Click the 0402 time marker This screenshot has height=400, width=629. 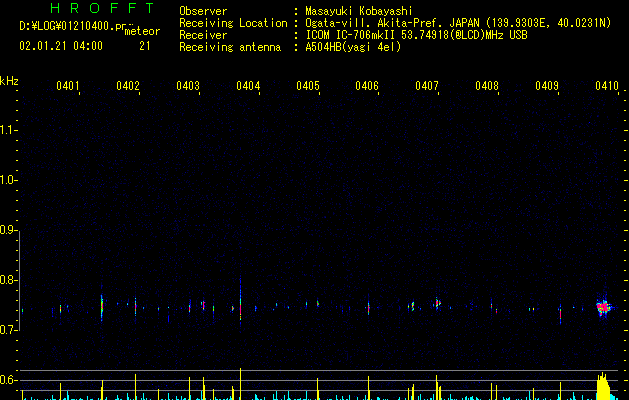[x=128, y=86]
